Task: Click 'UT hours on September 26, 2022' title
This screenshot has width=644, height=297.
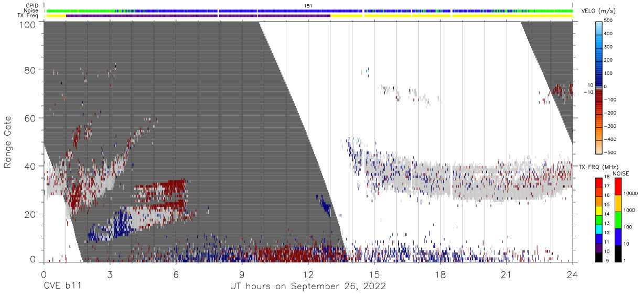Action: 308,286
